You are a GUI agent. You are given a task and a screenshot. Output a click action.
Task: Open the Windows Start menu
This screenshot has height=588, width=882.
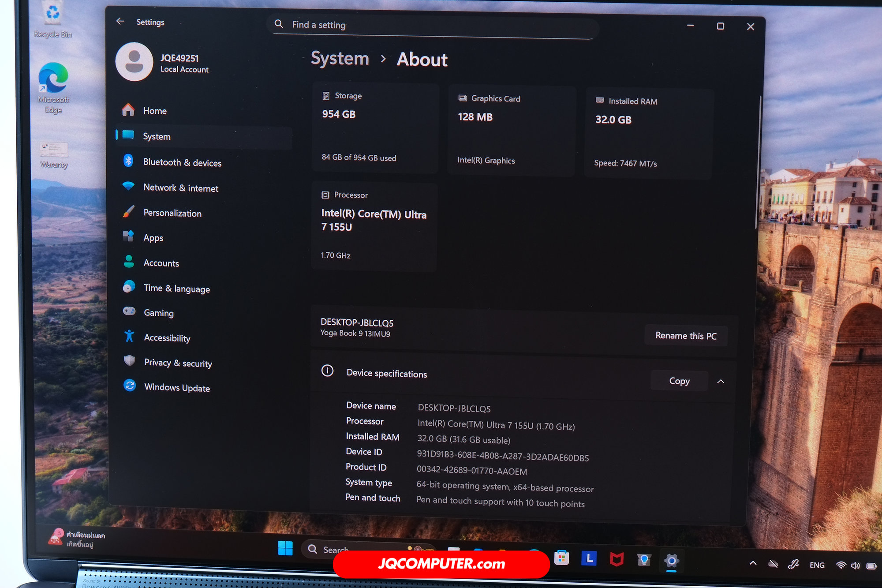pyautogui.click(x=285, y=548)
